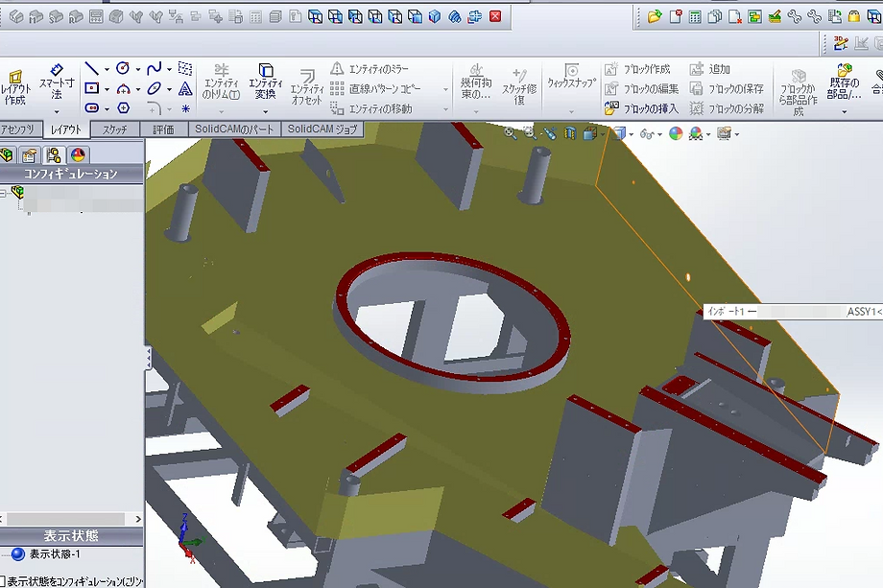Select the Arc sketch tool
This screenshot has height=588, width=883.
coord(123,89)
